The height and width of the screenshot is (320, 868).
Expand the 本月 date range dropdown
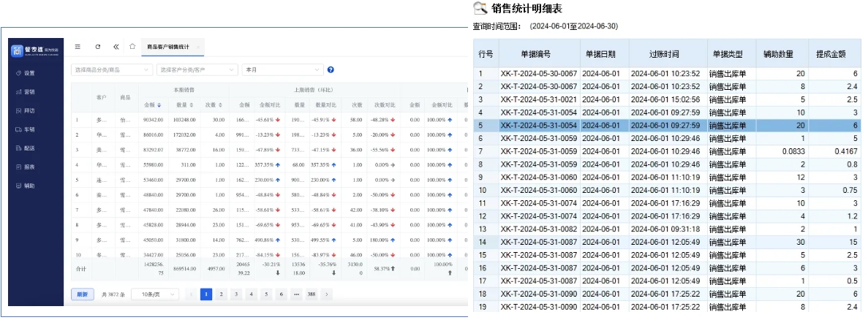[282, 70]
